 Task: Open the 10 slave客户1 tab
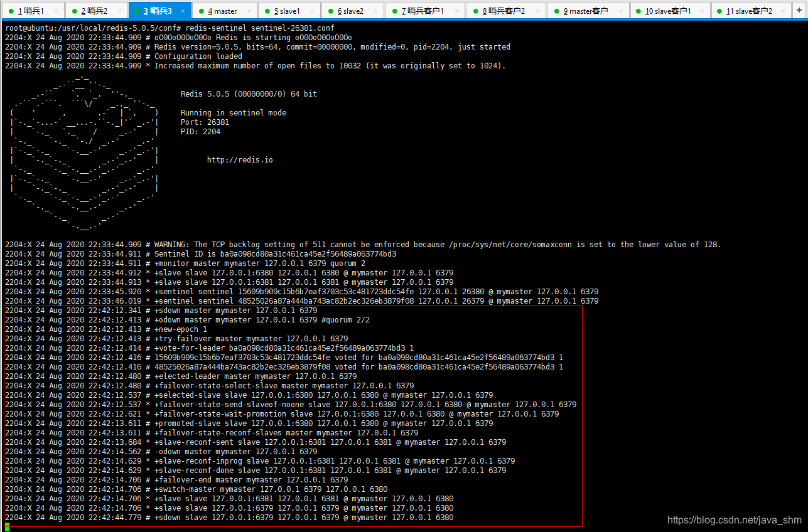pyautogui.click(x=671, y=11)
